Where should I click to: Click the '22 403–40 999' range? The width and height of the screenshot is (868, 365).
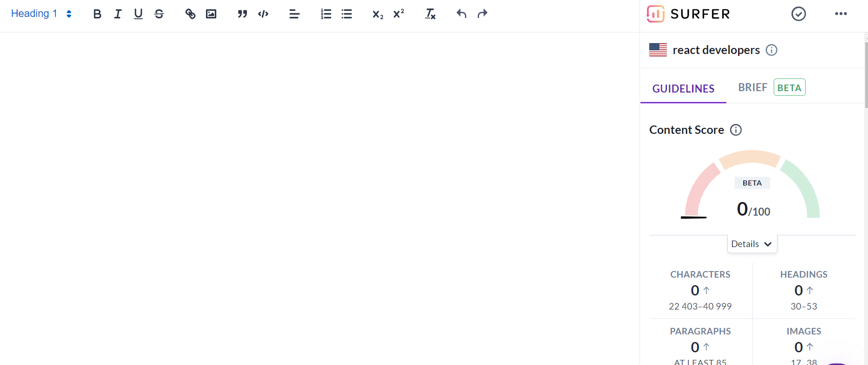[x=700, y=306]
